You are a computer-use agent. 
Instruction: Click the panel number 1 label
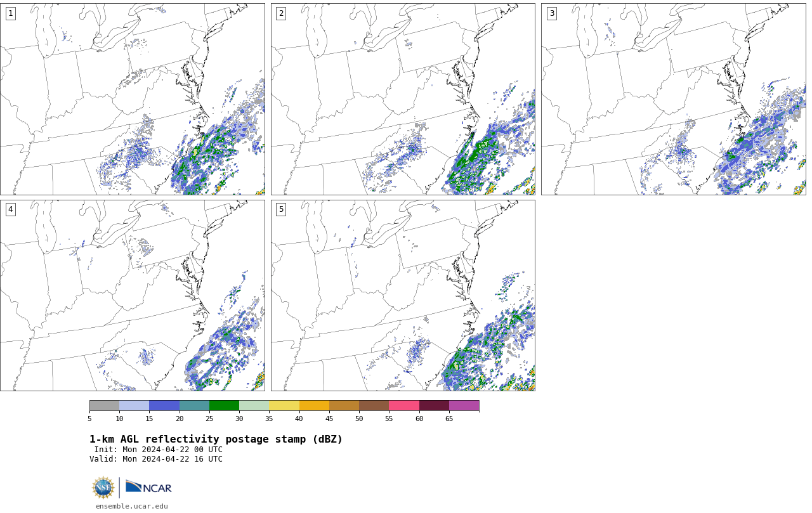10,13
